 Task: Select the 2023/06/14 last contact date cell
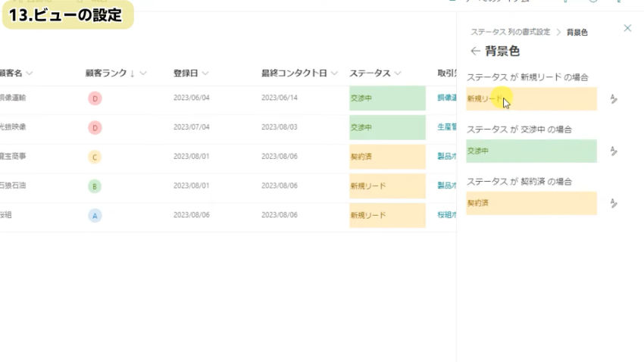tap(281, 98)
